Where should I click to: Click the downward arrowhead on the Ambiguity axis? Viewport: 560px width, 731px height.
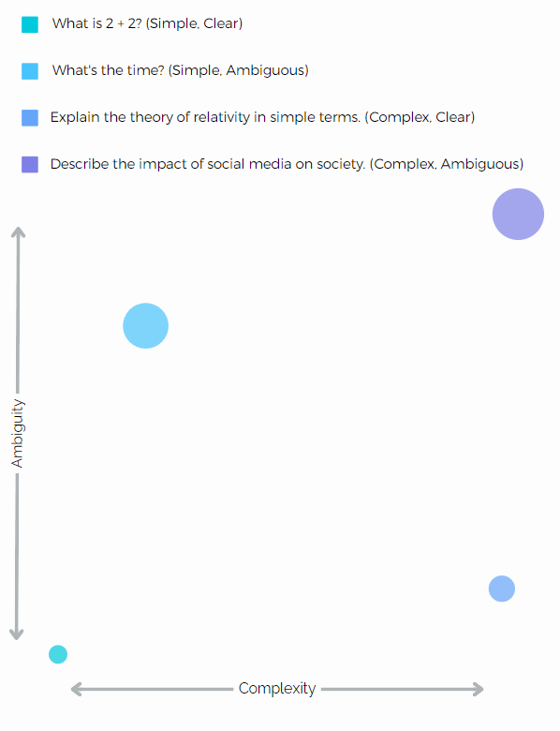(16, 634)
